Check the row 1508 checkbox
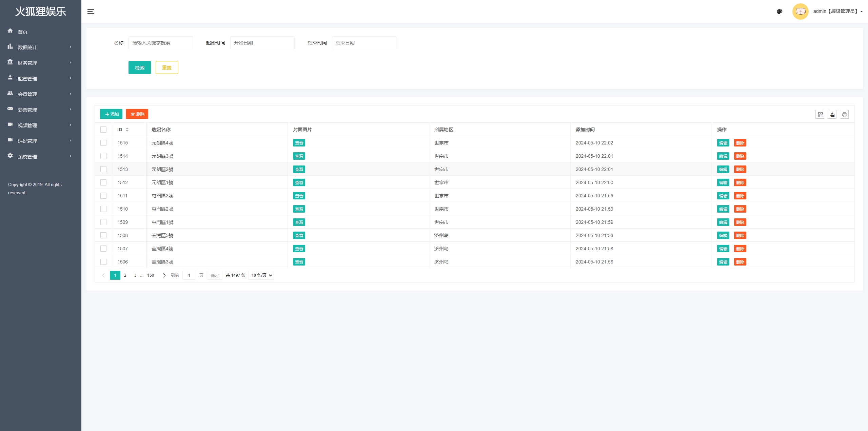 [x=103, y=235]
